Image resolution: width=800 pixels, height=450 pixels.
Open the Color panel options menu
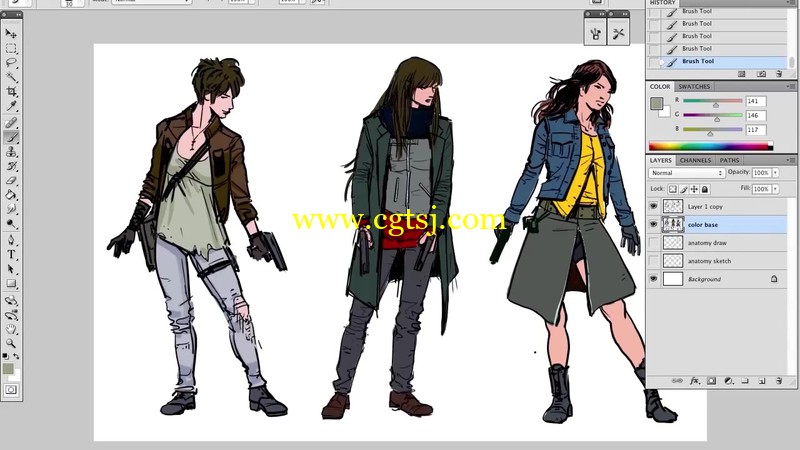791,86
